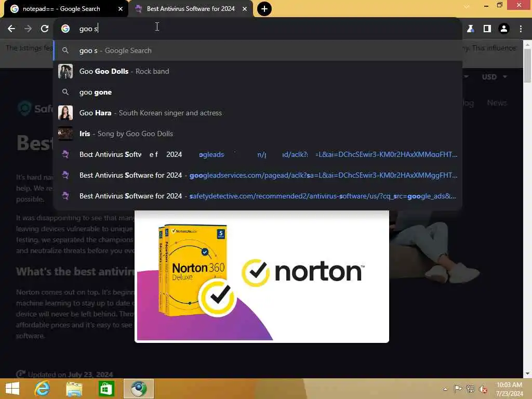Open the profile avatar menu
The image size is (532, 399).
[x=504, y=29]
